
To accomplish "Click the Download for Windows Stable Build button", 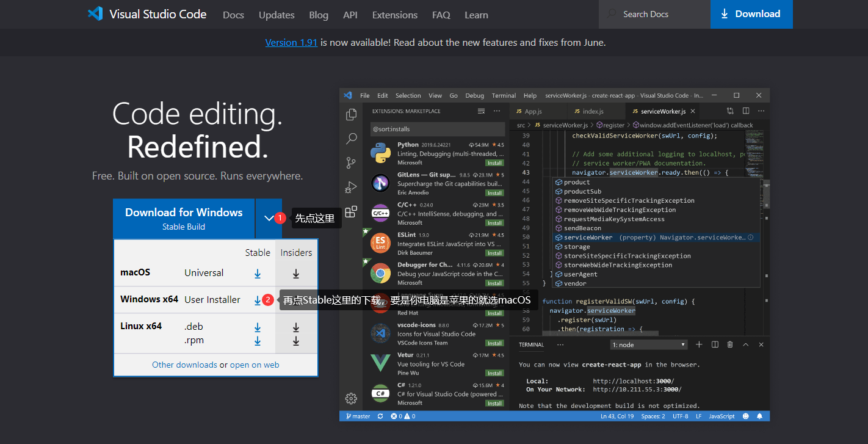I will coord(184,218).
